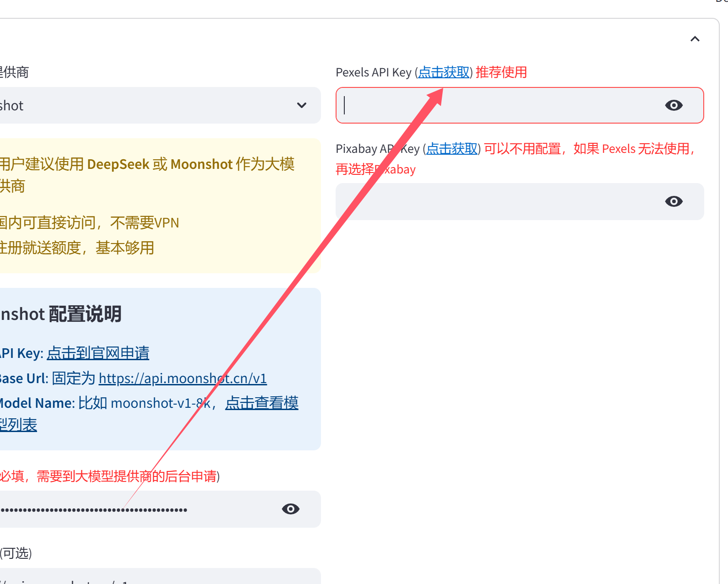Viewport: 728px width, 584px height.
Task: Click the 注册就送额度，基本够用 line
Action: (77, 248)
